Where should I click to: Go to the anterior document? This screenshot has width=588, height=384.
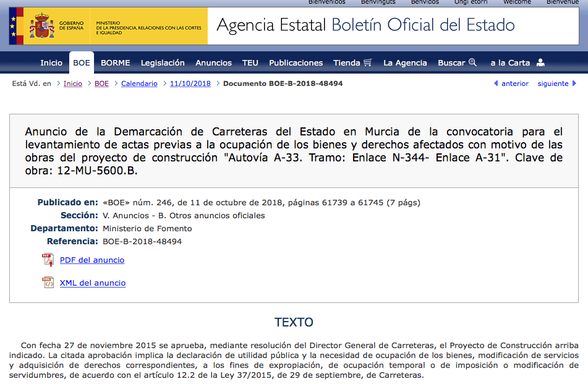point(515,83)
